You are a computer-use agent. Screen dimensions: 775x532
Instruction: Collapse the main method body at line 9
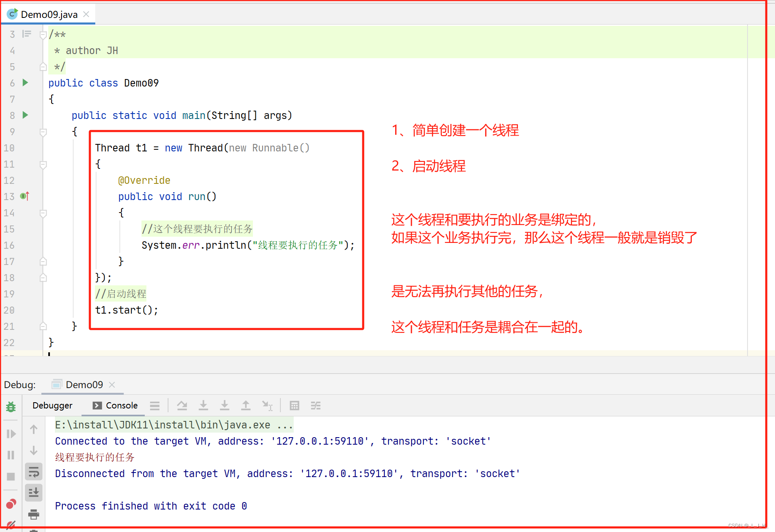[43, 132]
